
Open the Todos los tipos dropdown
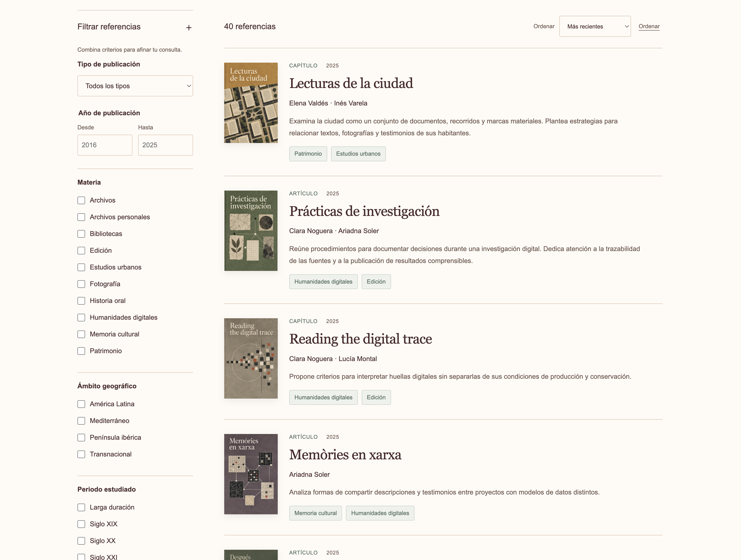point(135,86)
